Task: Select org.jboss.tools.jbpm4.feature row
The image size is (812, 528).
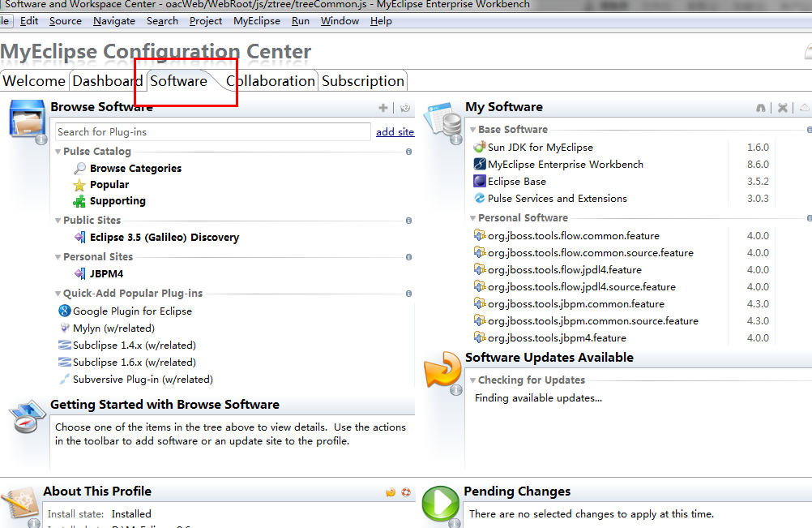Action: (x=557, y=338)
